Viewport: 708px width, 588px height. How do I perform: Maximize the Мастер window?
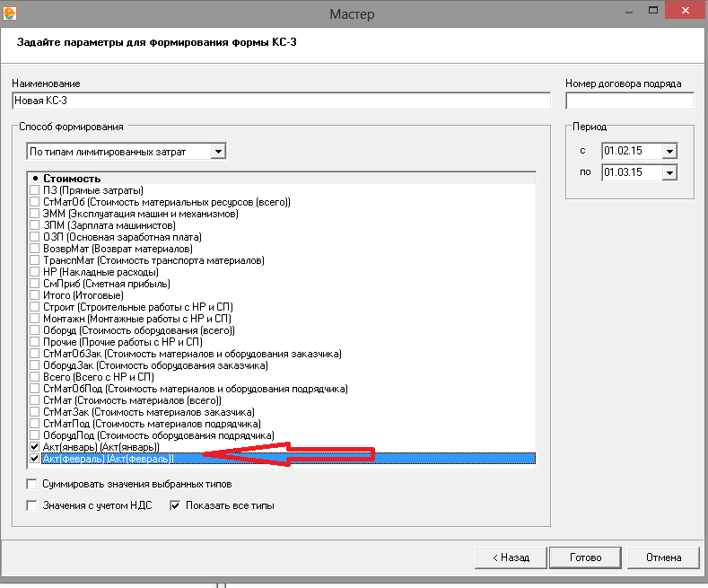(653, 10)
